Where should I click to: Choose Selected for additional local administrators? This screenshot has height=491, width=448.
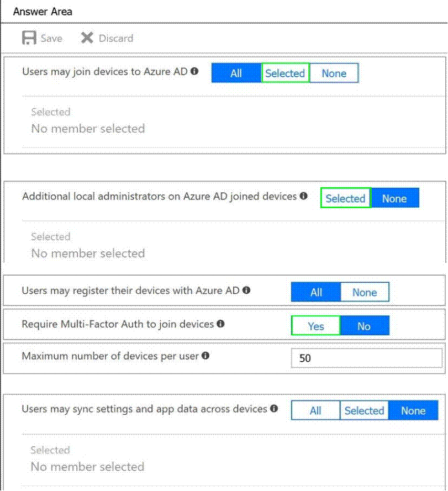click(x=345, y=198)
